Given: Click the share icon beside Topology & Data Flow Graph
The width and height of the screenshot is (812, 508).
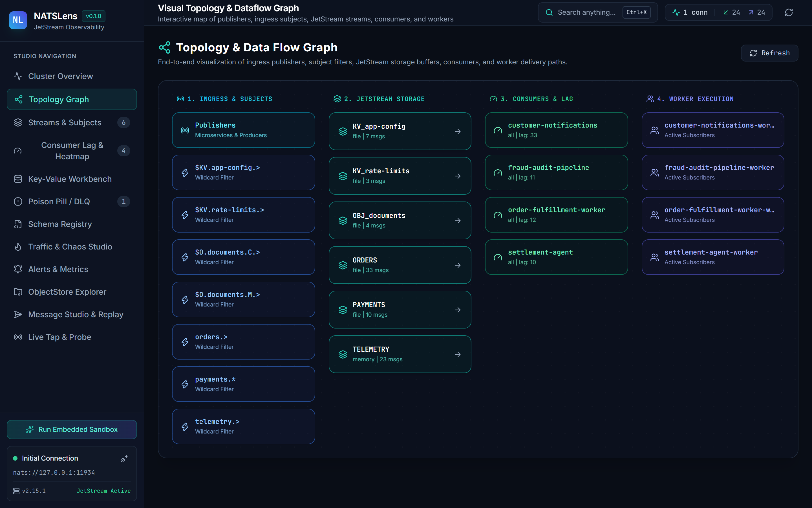Looking at the screenshot, I should coord(164,47).
